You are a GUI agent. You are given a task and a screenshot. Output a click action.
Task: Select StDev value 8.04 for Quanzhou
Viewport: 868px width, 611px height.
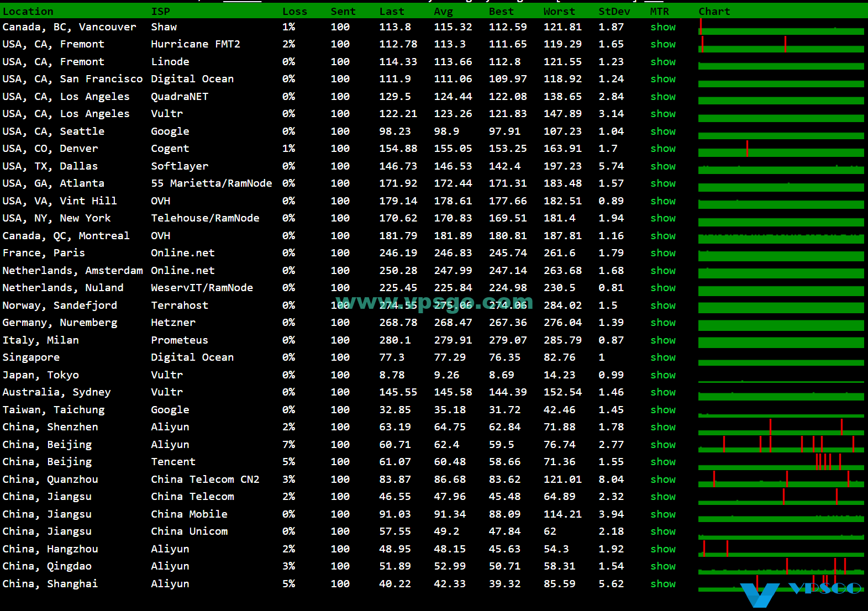click(x=611, y=479)
